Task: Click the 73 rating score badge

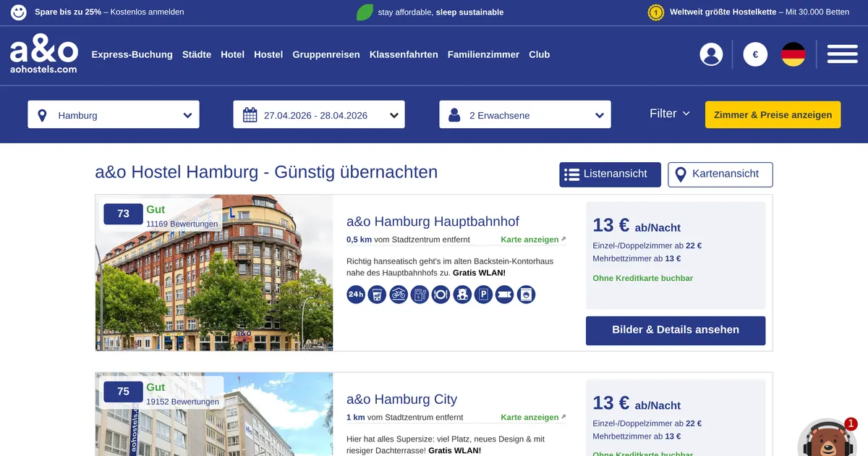Action: tap(123, 214)
